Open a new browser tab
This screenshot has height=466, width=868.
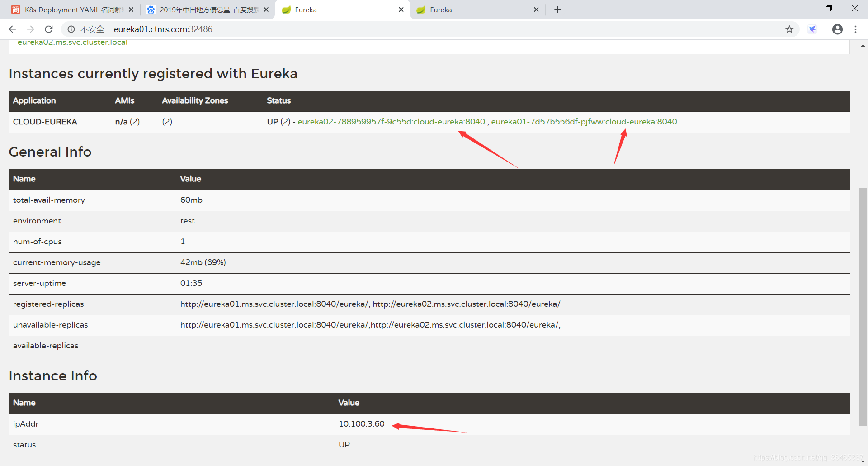coord(558,10)
